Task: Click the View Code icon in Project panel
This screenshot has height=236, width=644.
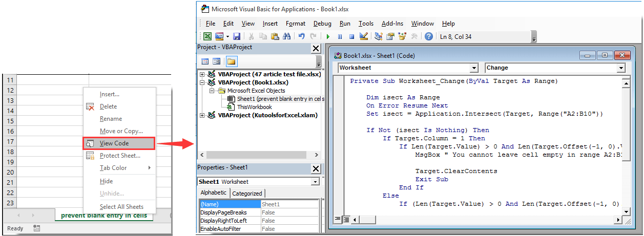Action: (205, 61)
